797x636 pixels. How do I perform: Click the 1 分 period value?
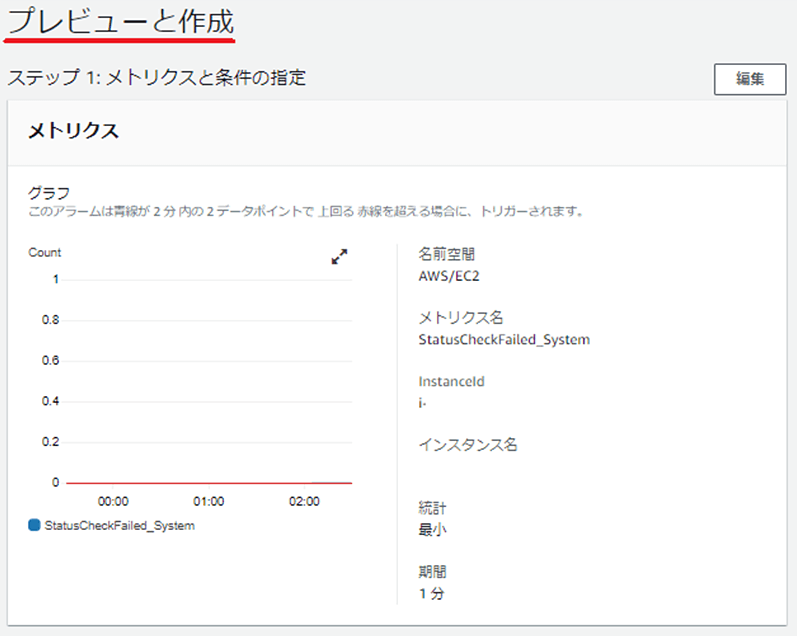[431, 593]
